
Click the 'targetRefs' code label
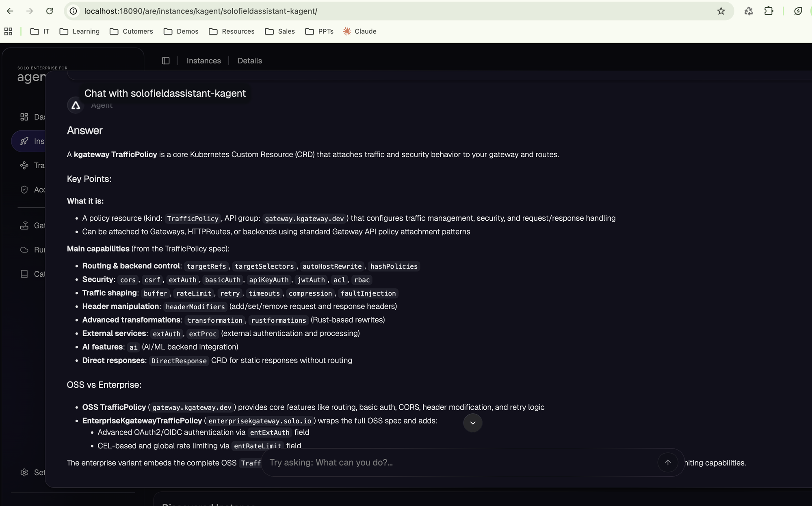(x=206, y=266)
